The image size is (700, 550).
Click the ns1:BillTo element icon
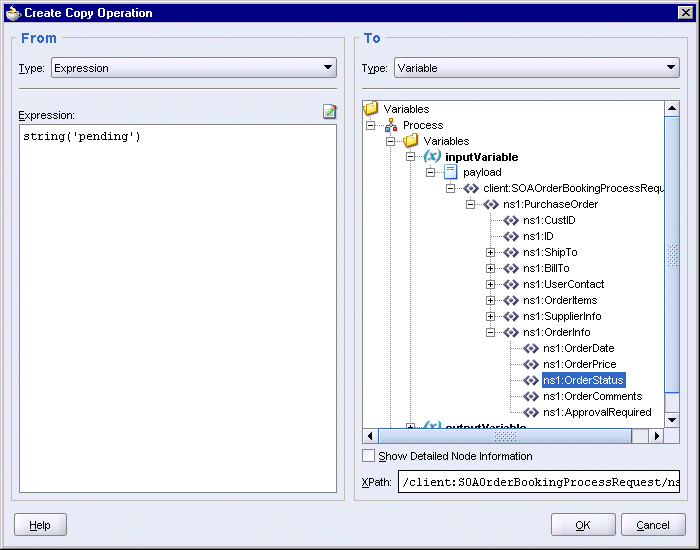point(511,268)
